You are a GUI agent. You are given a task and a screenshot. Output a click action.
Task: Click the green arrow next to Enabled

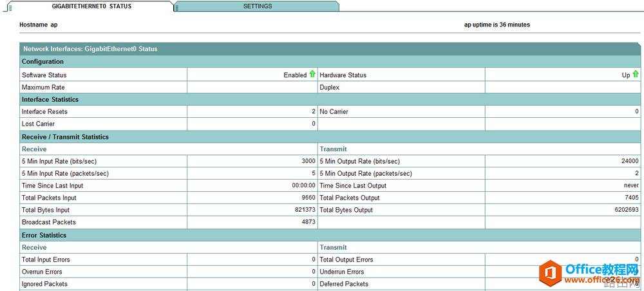[x=312, y=74]
